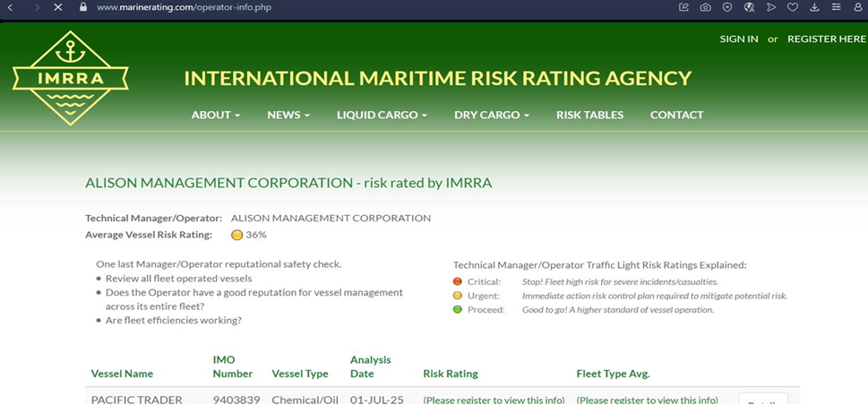Click the edit note icon in address bar
The image size is (868, 405).
(x=683, y=7)
